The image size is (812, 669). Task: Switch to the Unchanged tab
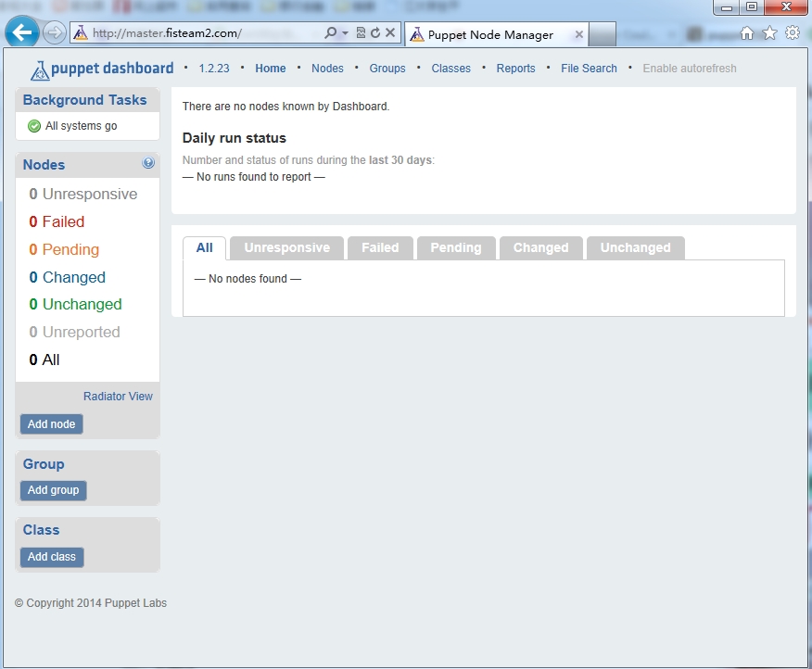(635, 247)
